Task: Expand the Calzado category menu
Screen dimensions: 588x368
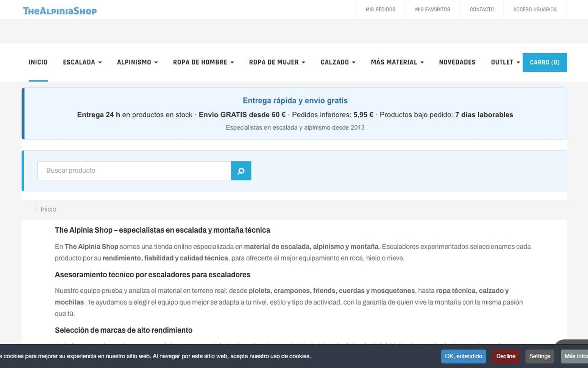Action: point(338,62)
